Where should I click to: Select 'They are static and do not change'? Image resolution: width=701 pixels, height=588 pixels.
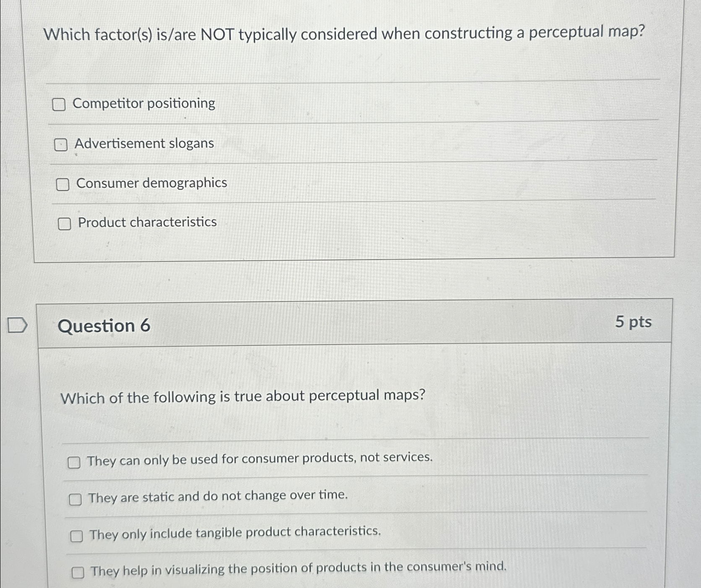pos(76,499)
